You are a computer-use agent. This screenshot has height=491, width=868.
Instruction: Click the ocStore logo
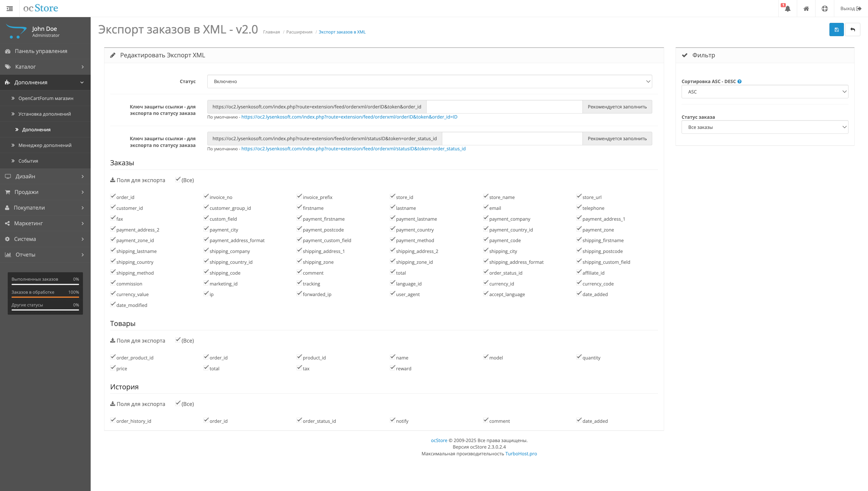41,8
